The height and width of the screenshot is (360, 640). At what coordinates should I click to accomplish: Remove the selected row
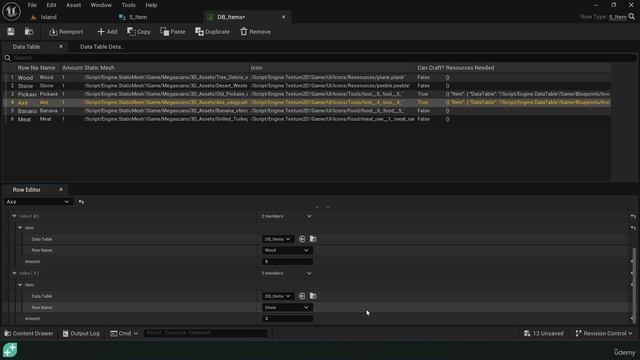coord(255,31)
